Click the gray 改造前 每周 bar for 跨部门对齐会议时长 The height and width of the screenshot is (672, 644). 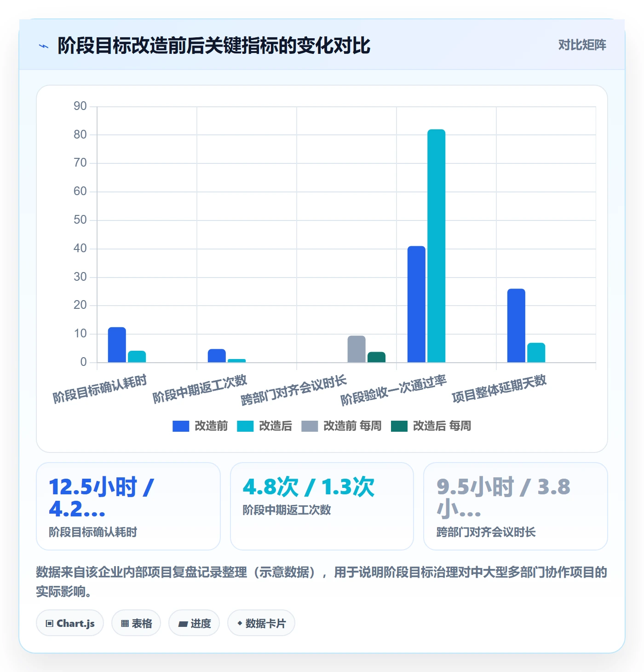pos(356,349)
